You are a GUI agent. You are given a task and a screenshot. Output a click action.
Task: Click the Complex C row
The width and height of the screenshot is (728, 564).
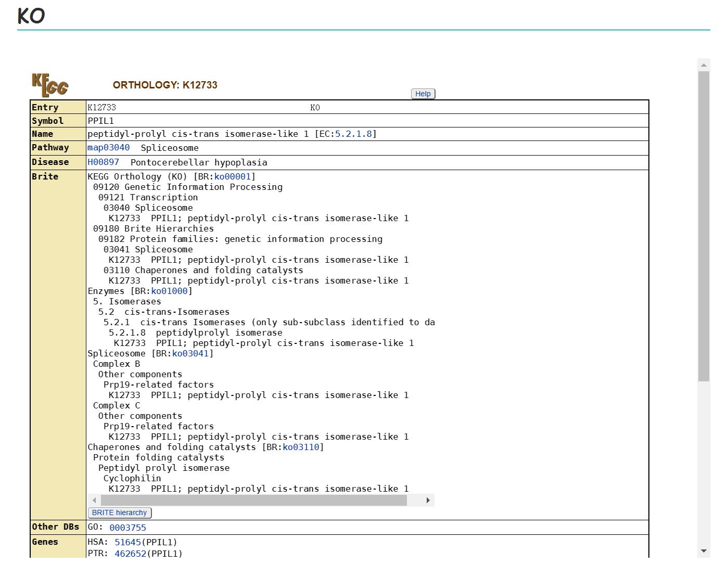click(117, 405)
